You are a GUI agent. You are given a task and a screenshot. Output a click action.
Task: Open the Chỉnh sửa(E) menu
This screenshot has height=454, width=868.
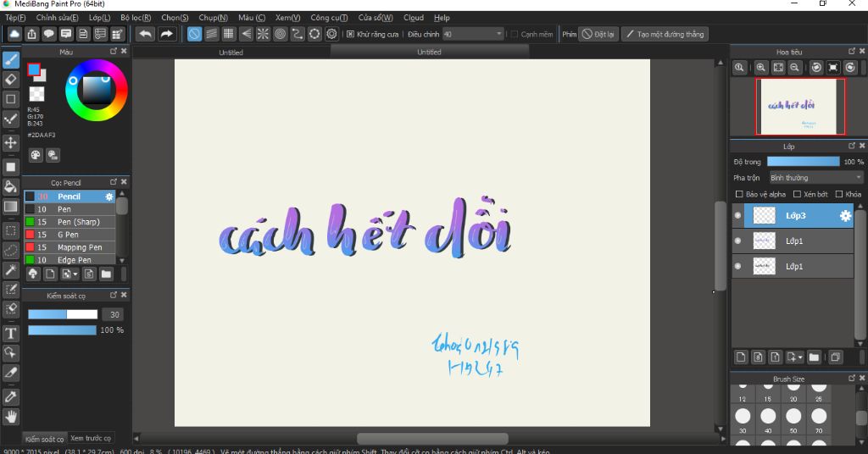(57, 18)
